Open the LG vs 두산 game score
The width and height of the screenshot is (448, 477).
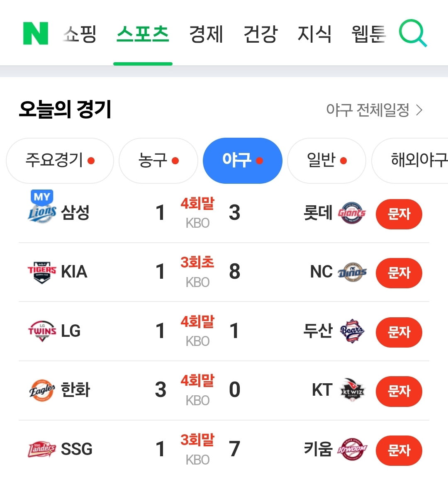(x=197, y=331)
